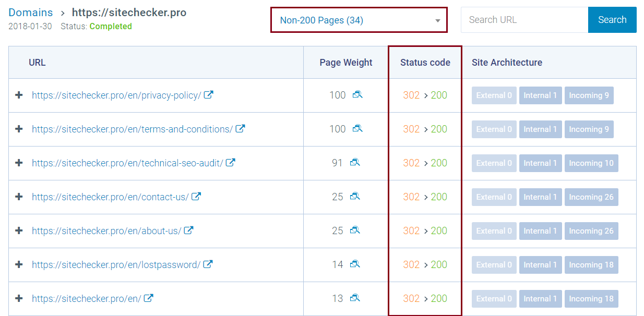Click page weight value 91
Screen dimensions: 644x316
click(337, 163)
